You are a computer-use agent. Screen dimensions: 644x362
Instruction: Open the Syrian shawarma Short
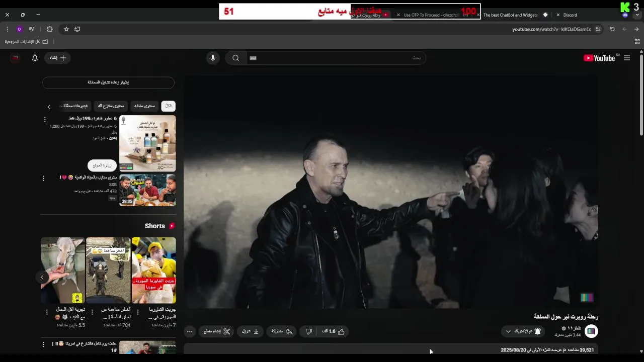(x=153, y=270)
